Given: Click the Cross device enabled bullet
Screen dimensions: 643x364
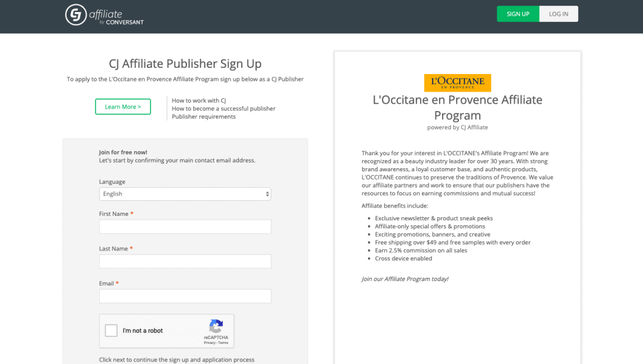Looking at the screenshot, I should tap(404, 259).
